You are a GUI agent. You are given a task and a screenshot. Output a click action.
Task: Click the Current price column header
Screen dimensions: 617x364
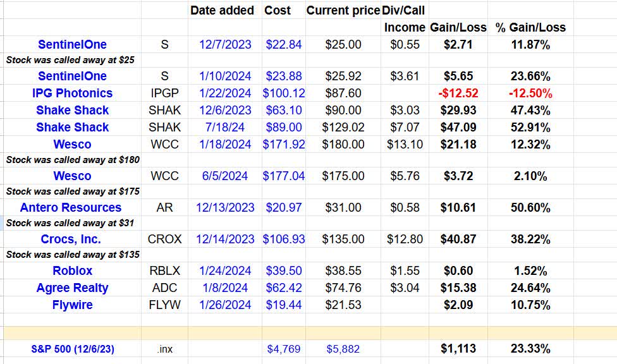point(343,10)
